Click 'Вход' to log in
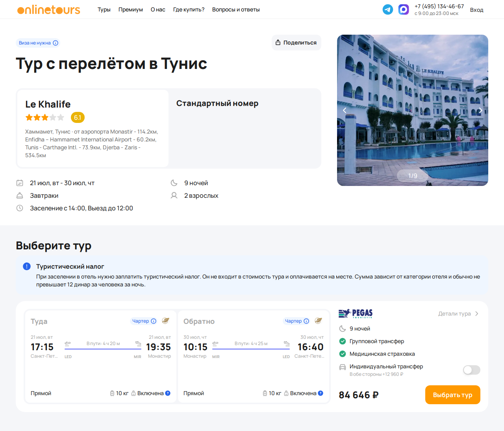The height and width of the screenshot is (431, 504). click(476, 10)
